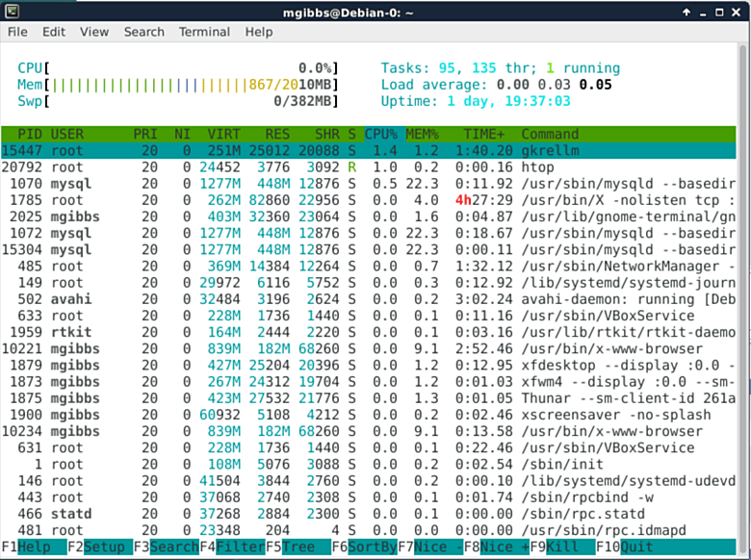751x560 pixels.
Task: Click the PID column header
Action: (x=29, y=134)
